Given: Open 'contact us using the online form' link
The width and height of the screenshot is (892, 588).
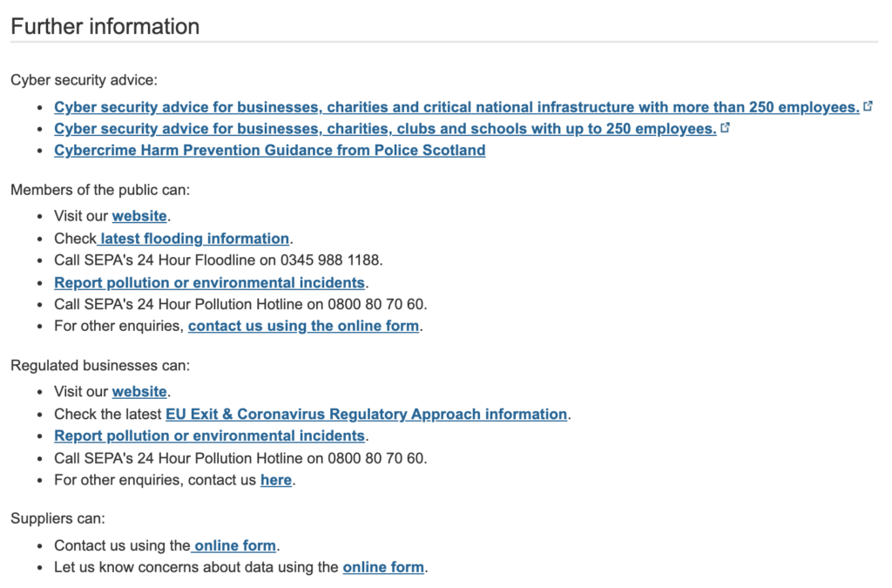Looking at the screenshot, I should pos(304,327).
